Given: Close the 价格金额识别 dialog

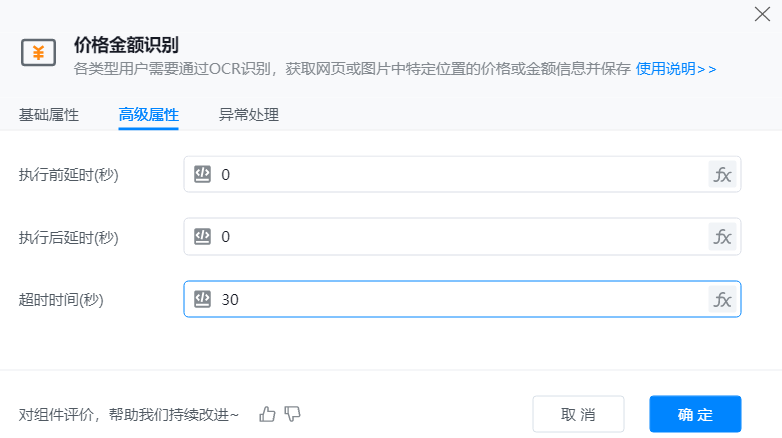Looking at the screenshot, I should pos(761,14).
